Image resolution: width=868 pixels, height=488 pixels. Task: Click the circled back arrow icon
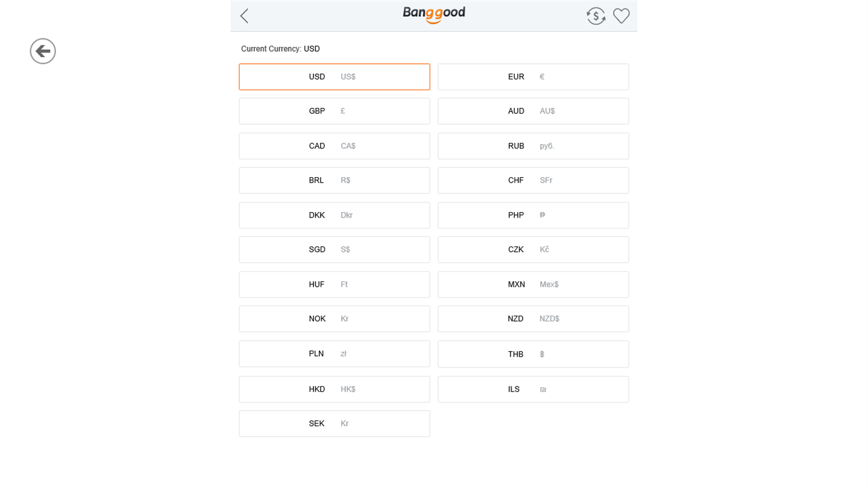(x=43, y=51)
